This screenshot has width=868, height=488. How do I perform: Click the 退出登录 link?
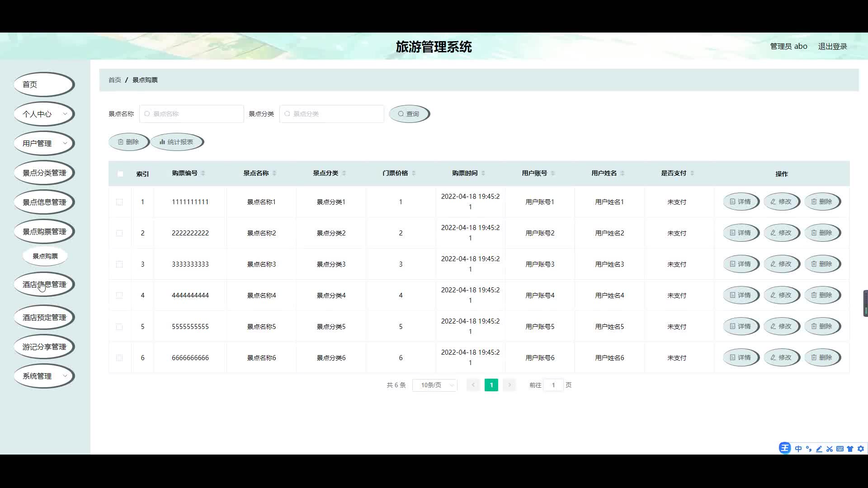coord(832,46)
